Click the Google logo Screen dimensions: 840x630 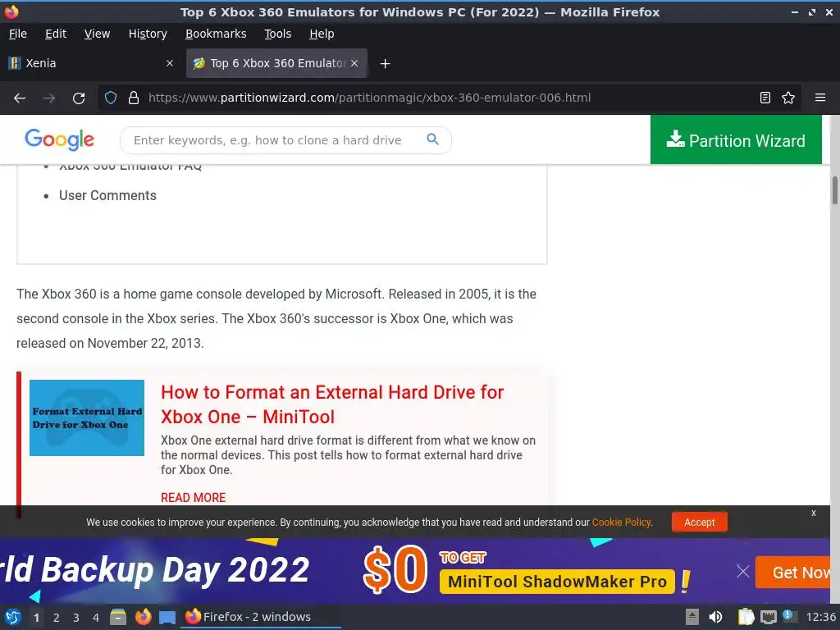pos(59,139)
